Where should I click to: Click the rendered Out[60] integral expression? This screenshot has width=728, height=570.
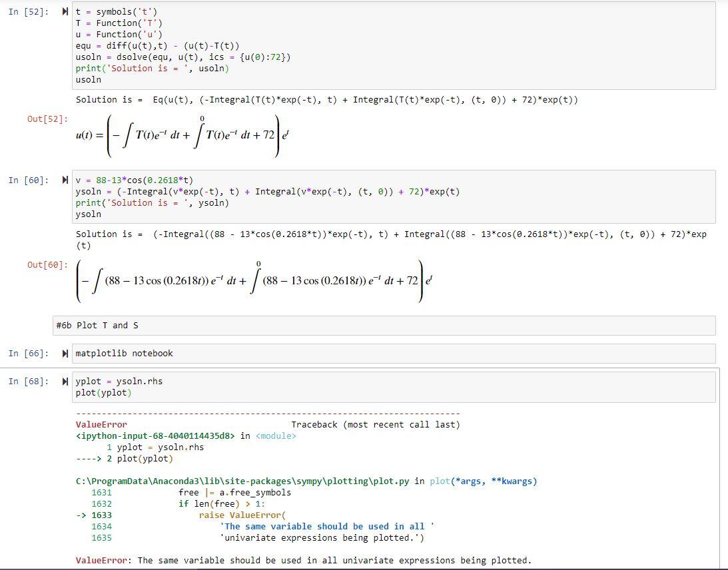tap(254, 281)
